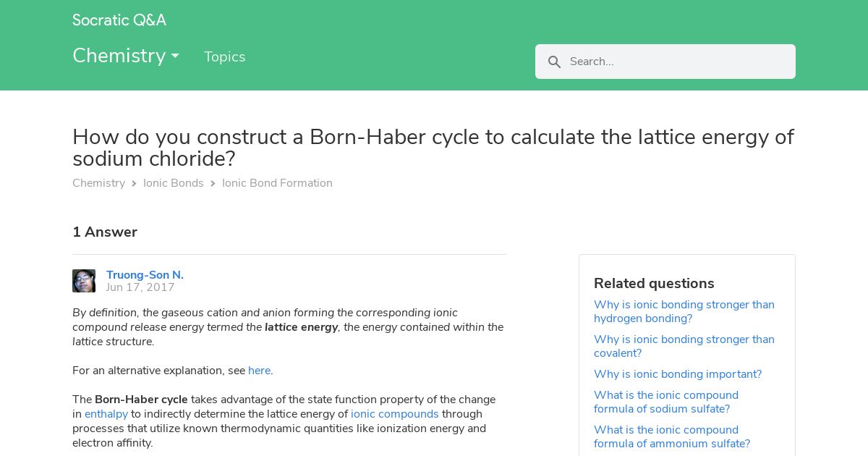Click the Born-Haber cycle question title
Screen dimensions: 868x456
pyautogui.click(x=433, y=148)
